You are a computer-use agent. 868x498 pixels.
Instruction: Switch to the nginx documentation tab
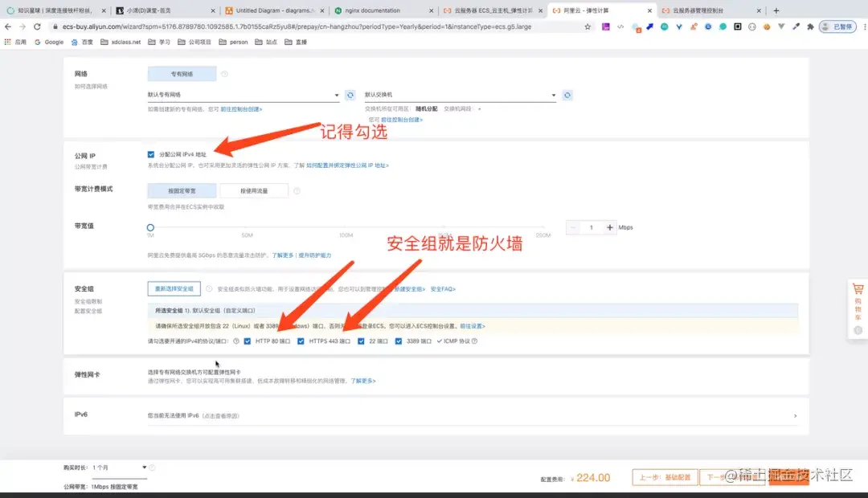tap(374, 11)
